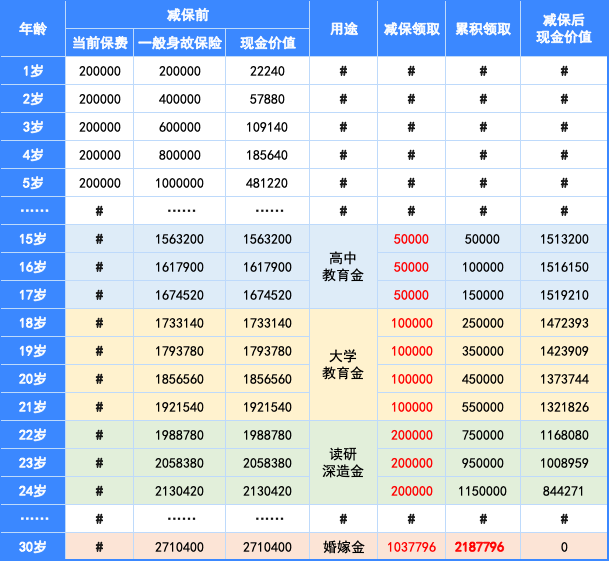The height and width of the screenshot is (561, 609).
Task: Click death benefit value 600000
Action: tap(180, 127)
